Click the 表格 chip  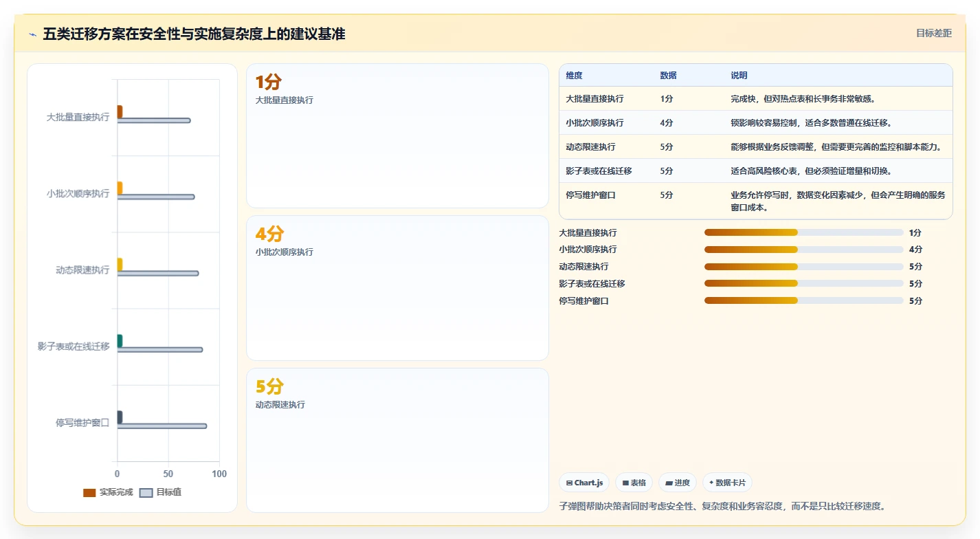634,483
